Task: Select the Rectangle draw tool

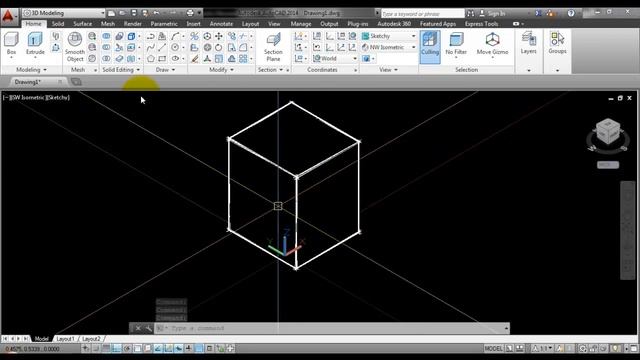Action: [162, 59]
